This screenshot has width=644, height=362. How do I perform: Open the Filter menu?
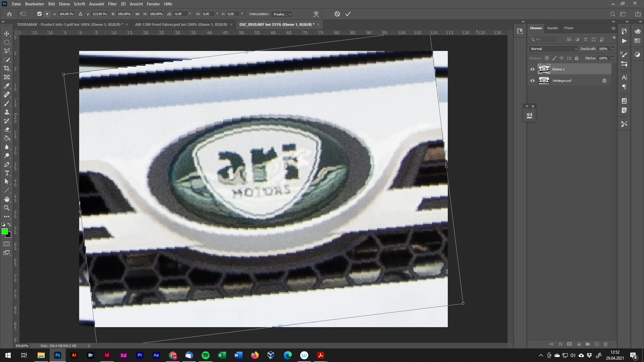[112, 4]
